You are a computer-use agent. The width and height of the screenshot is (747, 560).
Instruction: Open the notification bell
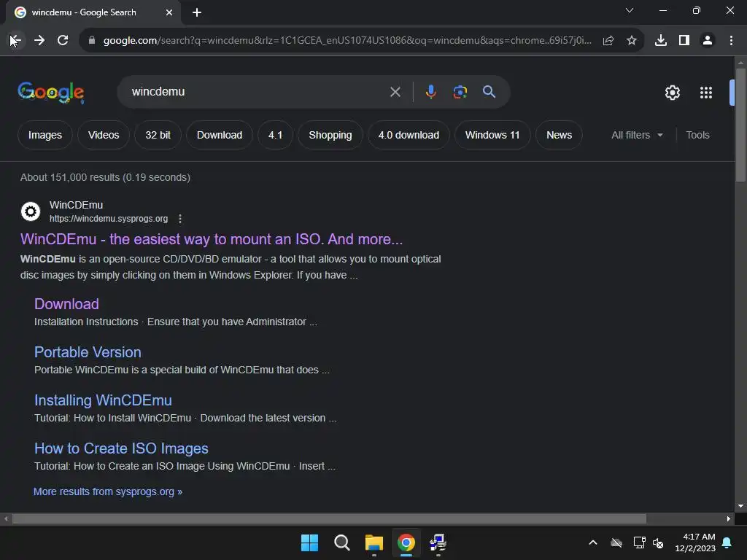pyautogui.click(x=727, y=542)
